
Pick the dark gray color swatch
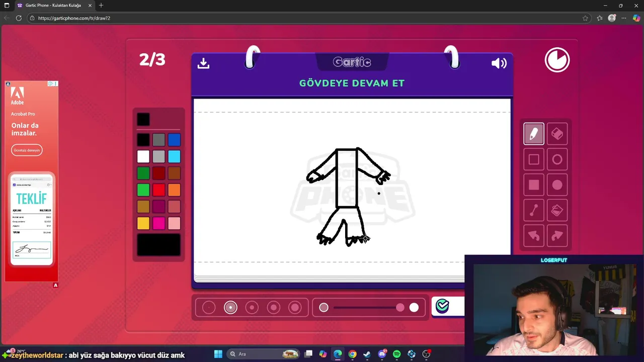(158, 140)
